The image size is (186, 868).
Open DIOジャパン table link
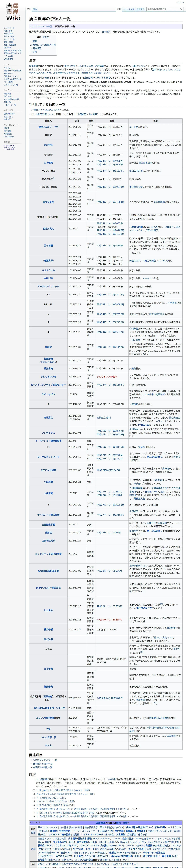point(48,394)
